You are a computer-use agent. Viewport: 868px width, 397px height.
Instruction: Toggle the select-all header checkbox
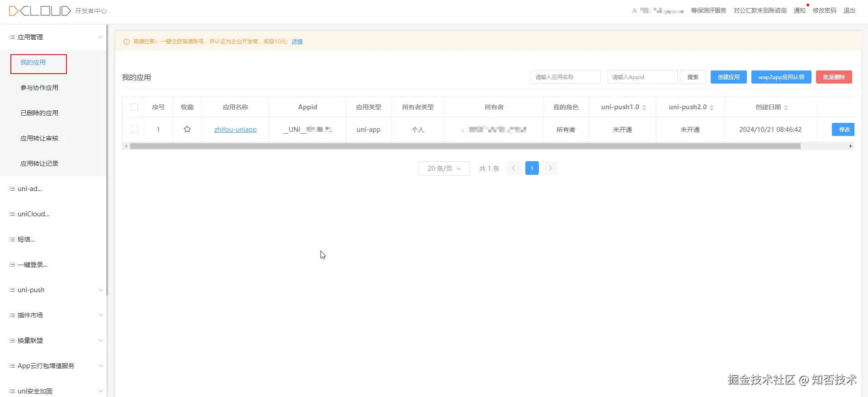pyautogui.click(x=134, y=107)
